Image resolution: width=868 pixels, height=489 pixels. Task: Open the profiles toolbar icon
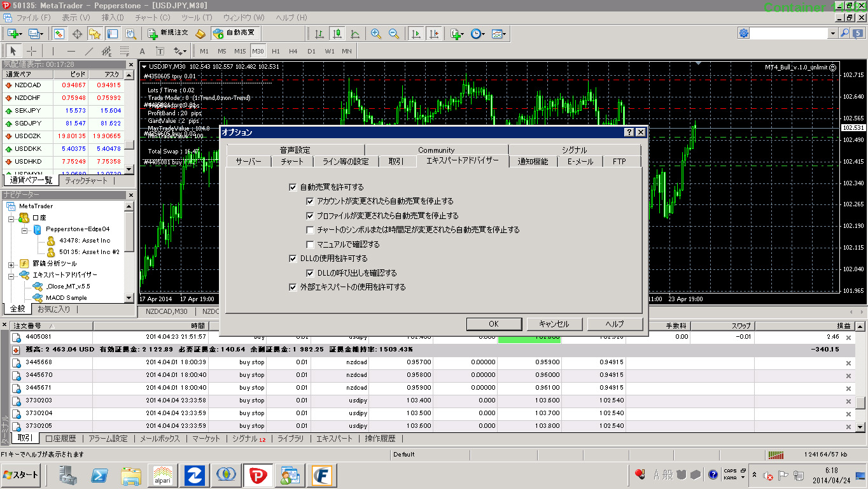point(36,33)
